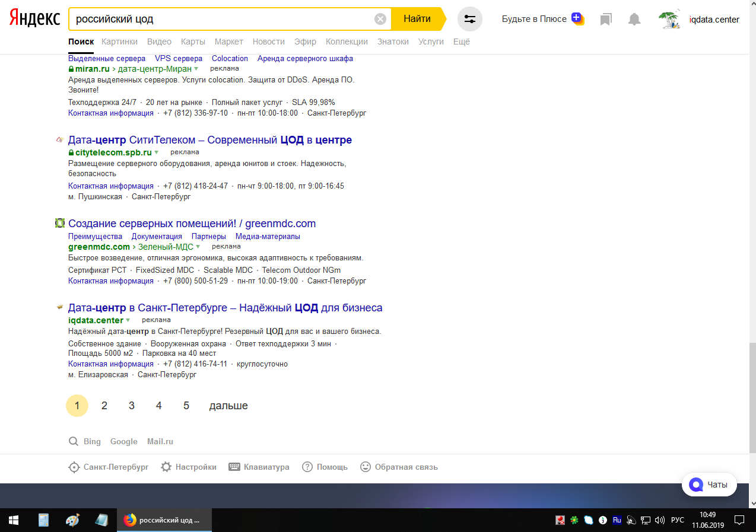Search the query on Mail.ru

(x=160, y=441)
